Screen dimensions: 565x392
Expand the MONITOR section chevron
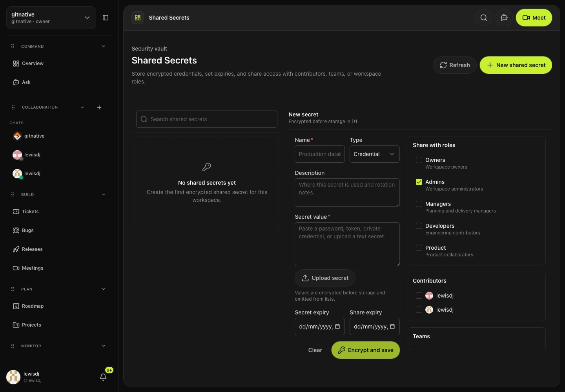(104, 346)
